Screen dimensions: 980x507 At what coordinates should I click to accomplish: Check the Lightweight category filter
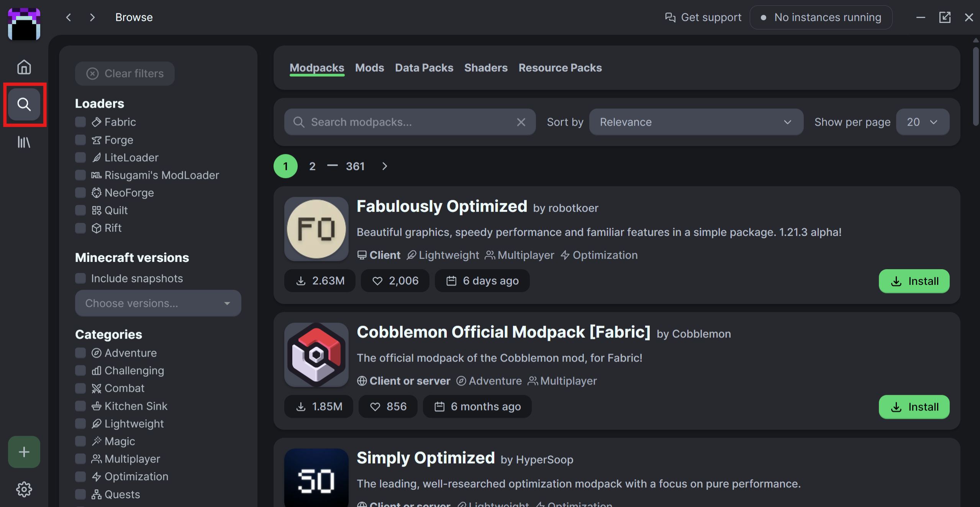pos(80,424)
